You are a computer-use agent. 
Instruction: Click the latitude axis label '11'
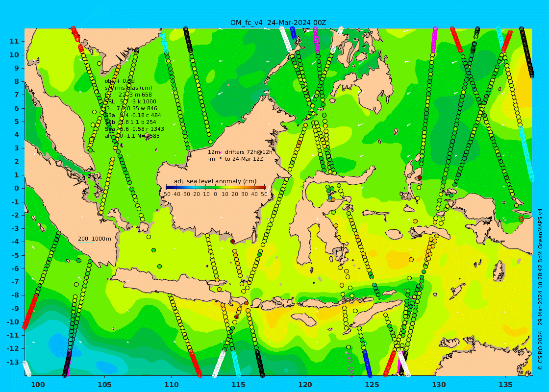tap(14, 41)
